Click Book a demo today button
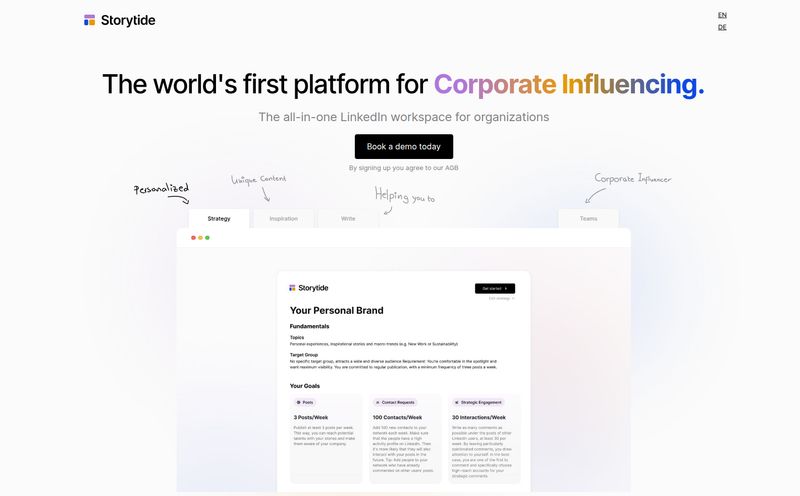The image size is (800, 496). tap(404, 146)
